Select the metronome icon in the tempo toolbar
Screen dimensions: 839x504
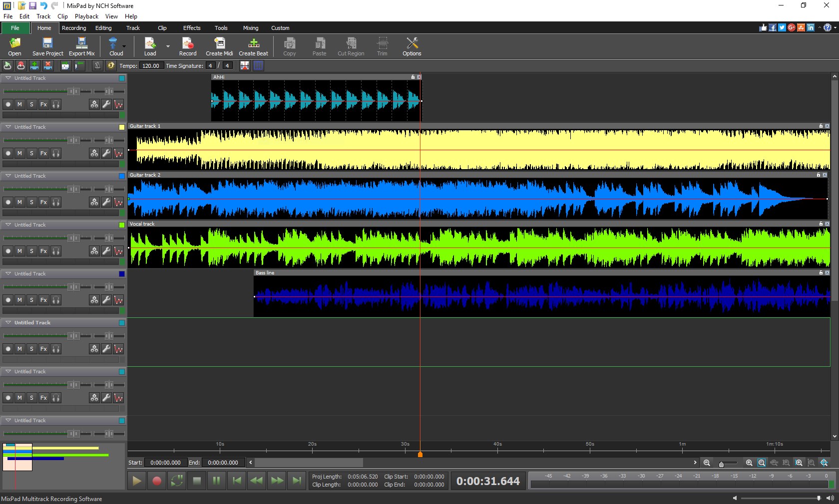[97, 65]
